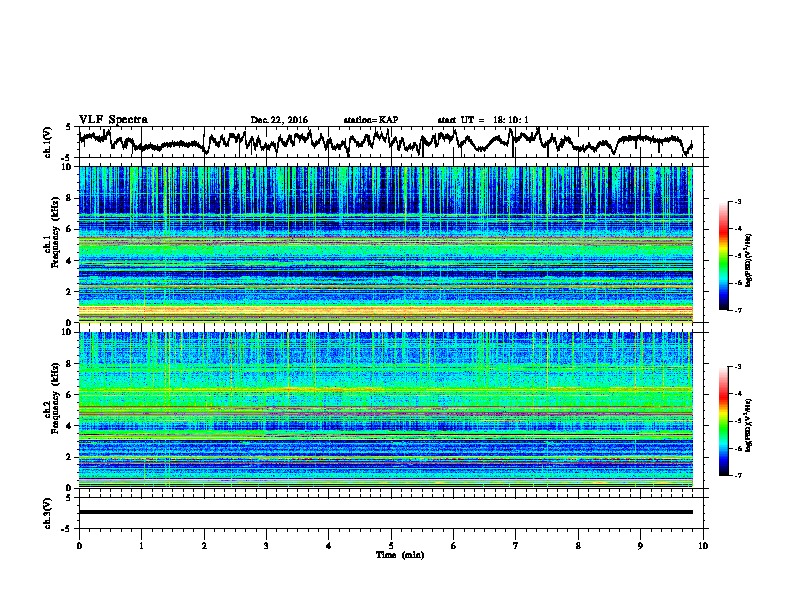Select the date "Dec. 22, 2016"
Image resolution: width=792 pixels, height=612 pixels.
(279, 120)
